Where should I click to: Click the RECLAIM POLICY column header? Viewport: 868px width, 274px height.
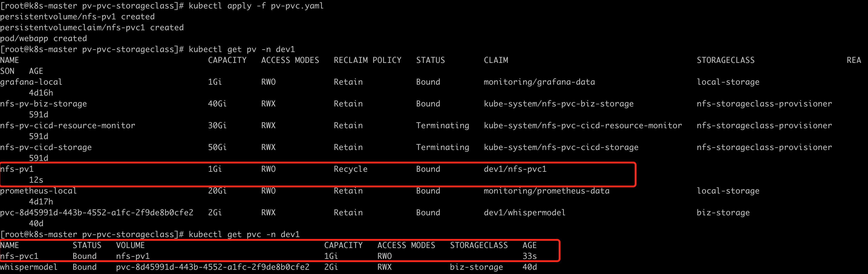click(367, 60)
